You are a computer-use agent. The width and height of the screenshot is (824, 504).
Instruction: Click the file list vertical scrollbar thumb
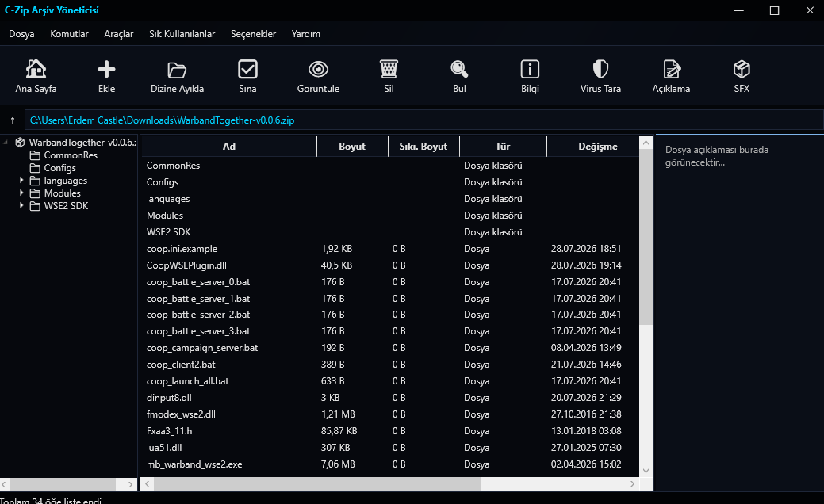(646, 237)
